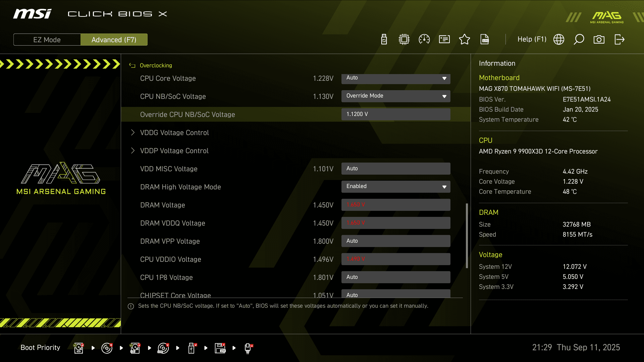
Task: Expand VDDP Voltage Control submenu
Action: click(x=174, y=151)
